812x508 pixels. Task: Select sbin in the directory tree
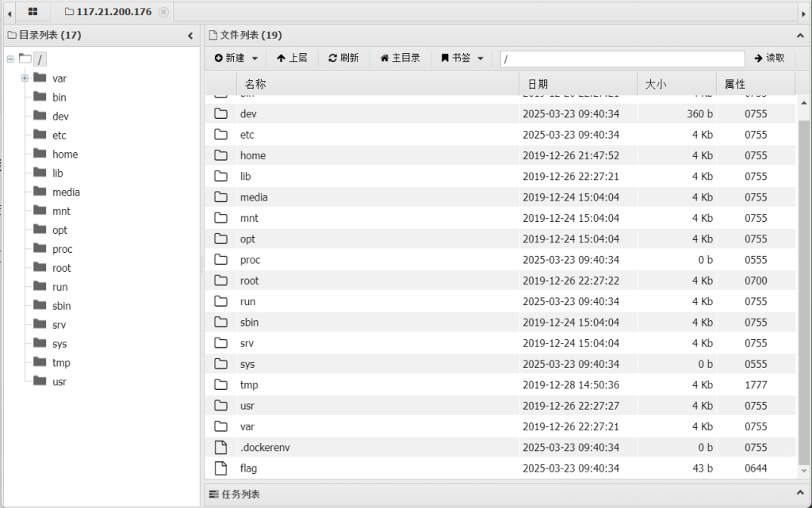[61, 306]
